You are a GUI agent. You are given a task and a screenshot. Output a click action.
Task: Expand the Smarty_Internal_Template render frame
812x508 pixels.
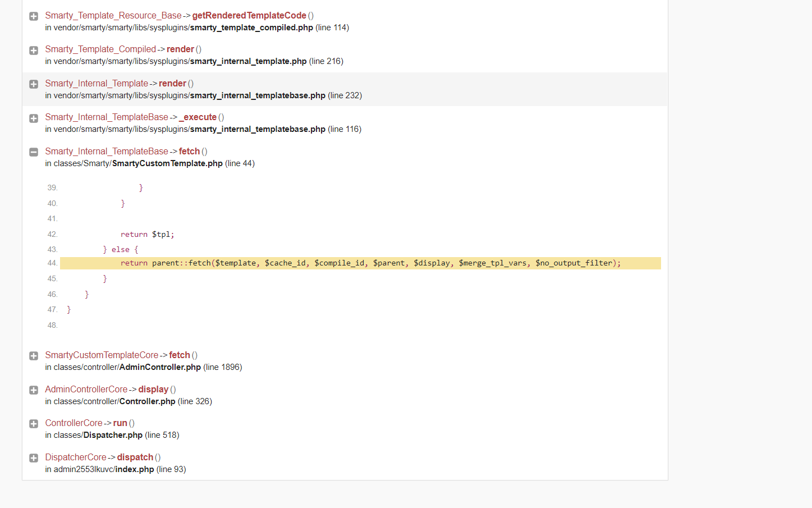click(x=34, y=84)
